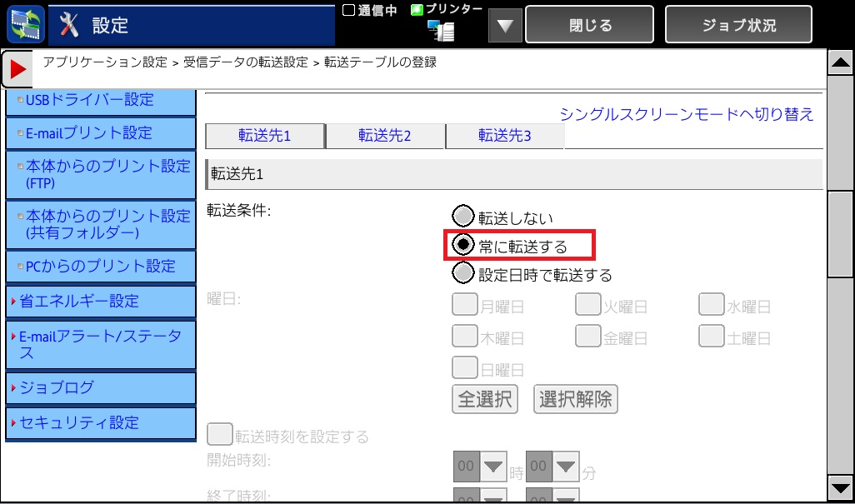Switch to the 転送先2 tab
The image size is (855, 504).
click(x=385, y=136)
